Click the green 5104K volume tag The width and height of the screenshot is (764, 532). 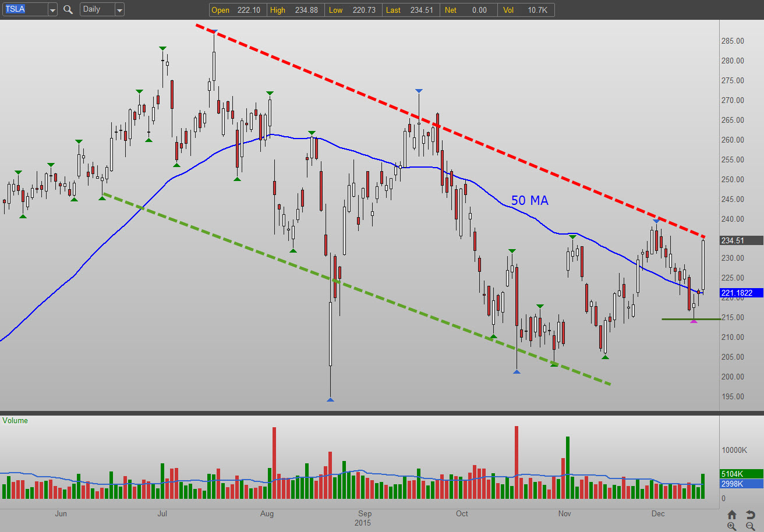click(x=742, y=474)
